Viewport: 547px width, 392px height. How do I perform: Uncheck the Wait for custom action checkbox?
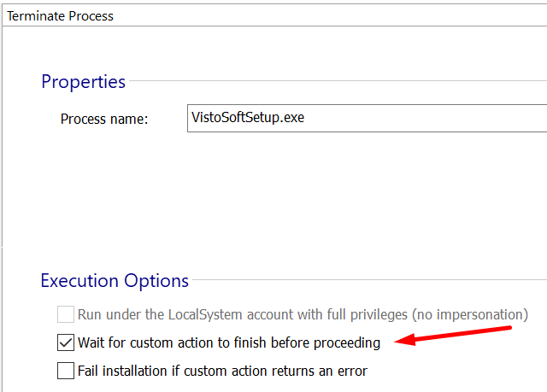[x=66, y=343]
